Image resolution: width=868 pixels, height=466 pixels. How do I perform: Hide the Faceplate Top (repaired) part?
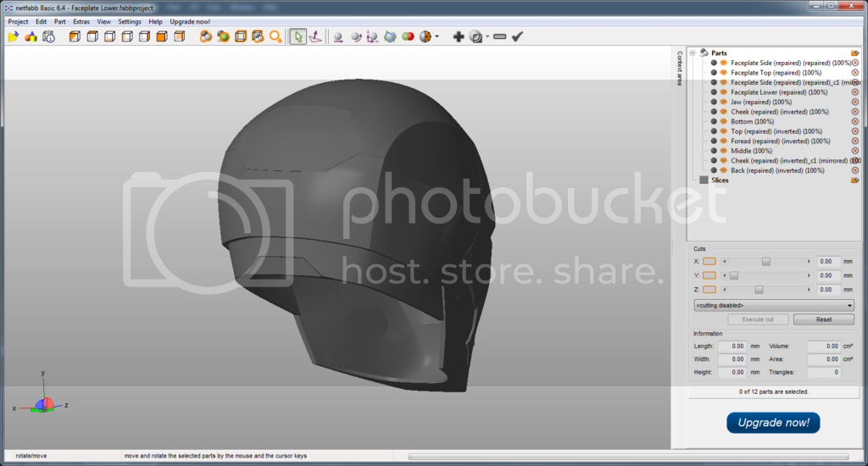724,73
